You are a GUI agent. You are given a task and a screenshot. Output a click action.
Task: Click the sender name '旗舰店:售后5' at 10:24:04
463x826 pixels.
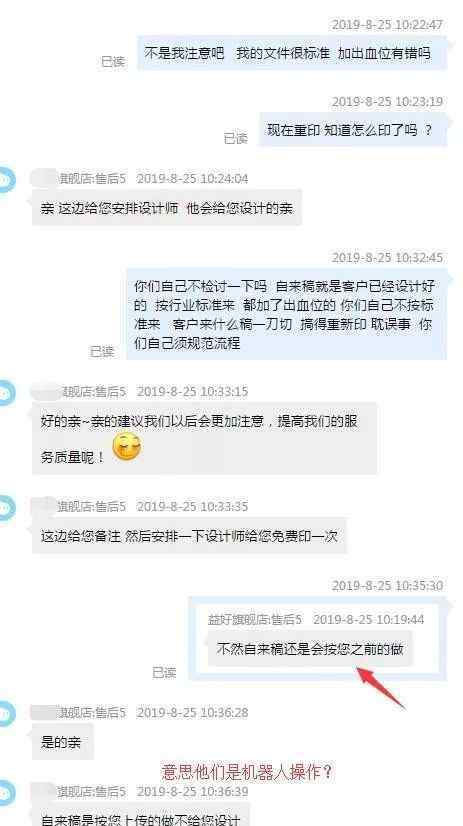pos(91,179)
